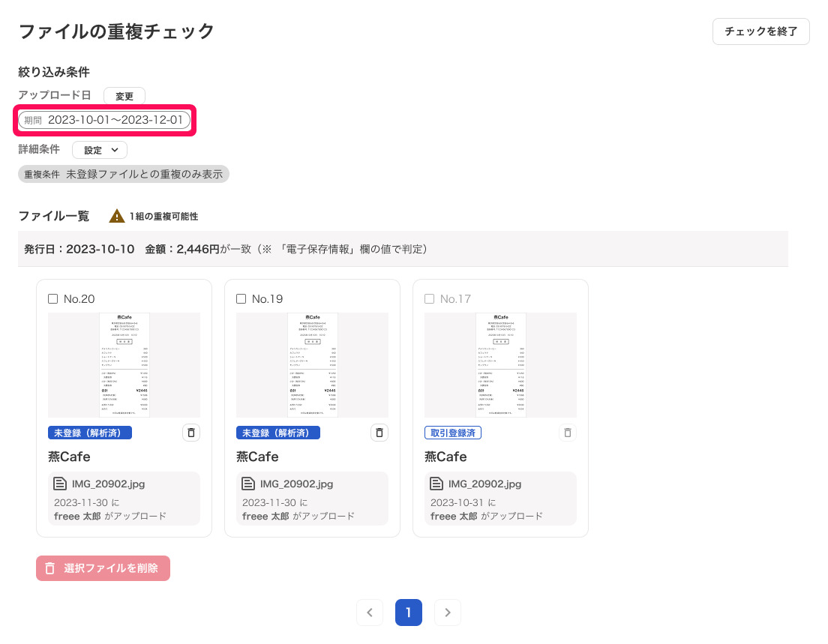Click document icon on No.20's IMG_20902.jpg

tap(61, 484)
